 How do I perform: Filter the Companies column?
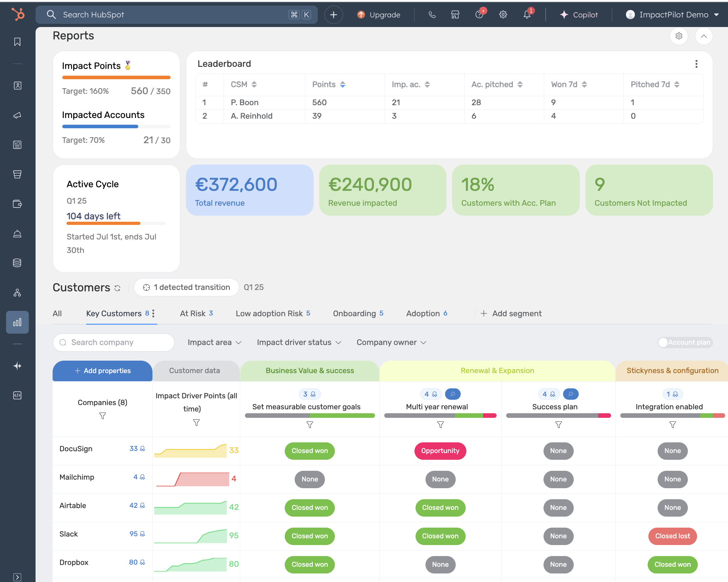point(102,416)
